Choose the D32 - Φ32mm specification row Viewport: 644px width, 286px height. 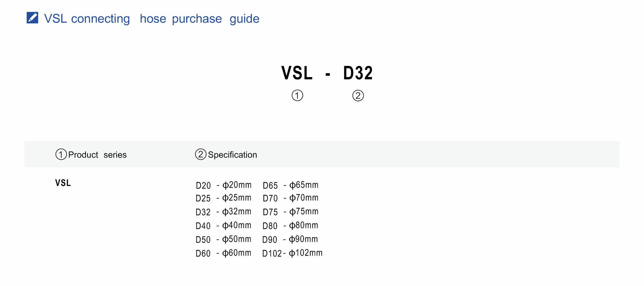[x=224, y=212]
